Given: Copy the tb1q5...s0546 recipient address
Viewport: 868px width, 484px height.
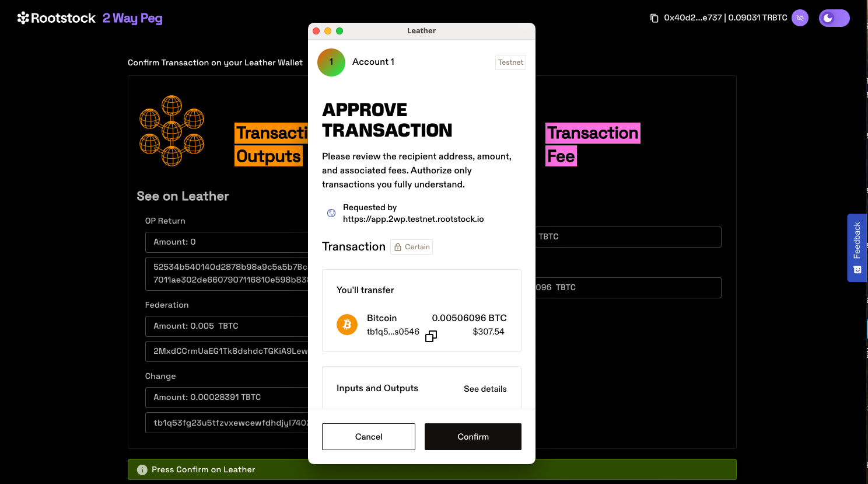Looking at the screenshot, I should coord(431,336).
